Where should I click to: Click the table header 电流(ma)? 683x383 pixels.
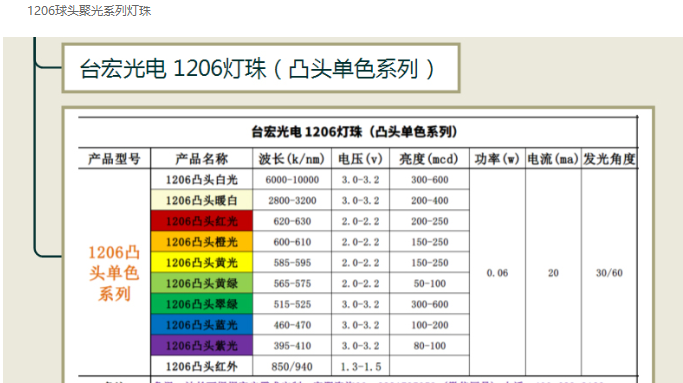(553, 159)
